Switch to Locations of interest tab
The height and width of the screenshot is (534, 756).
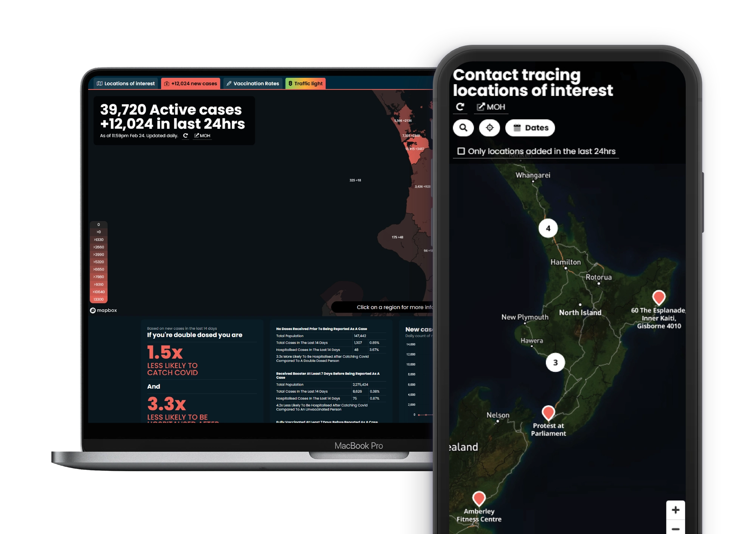click(x=126, y=83)
